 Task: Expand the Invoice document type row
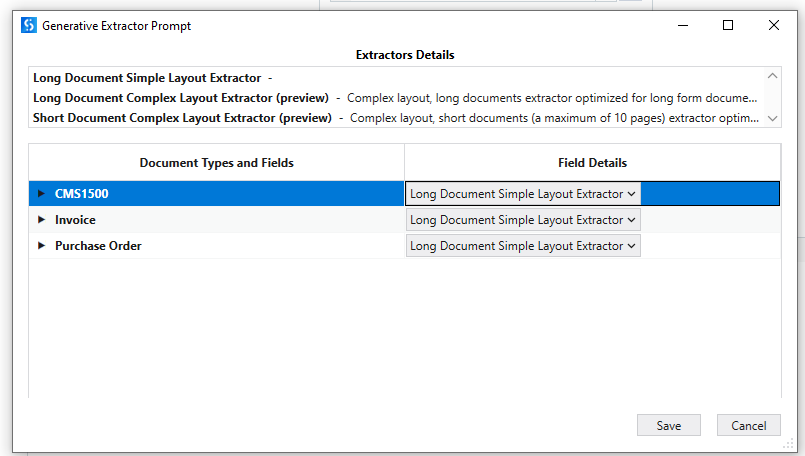(42, 220)
